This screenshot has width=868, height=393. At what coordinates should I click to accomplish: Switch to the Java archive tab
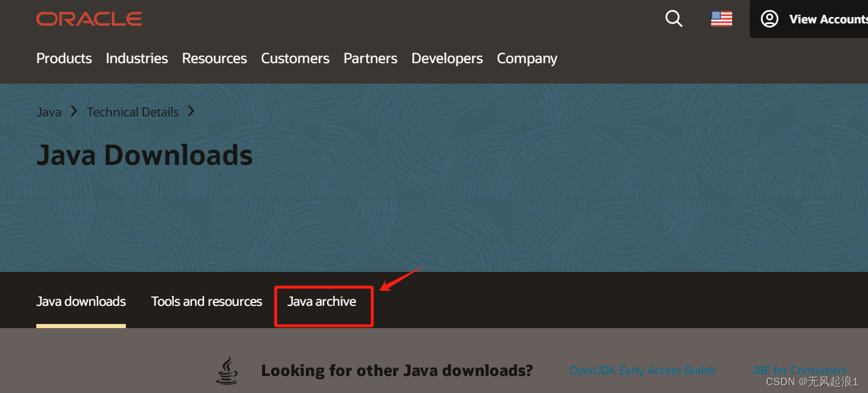[x=322, y=302]
